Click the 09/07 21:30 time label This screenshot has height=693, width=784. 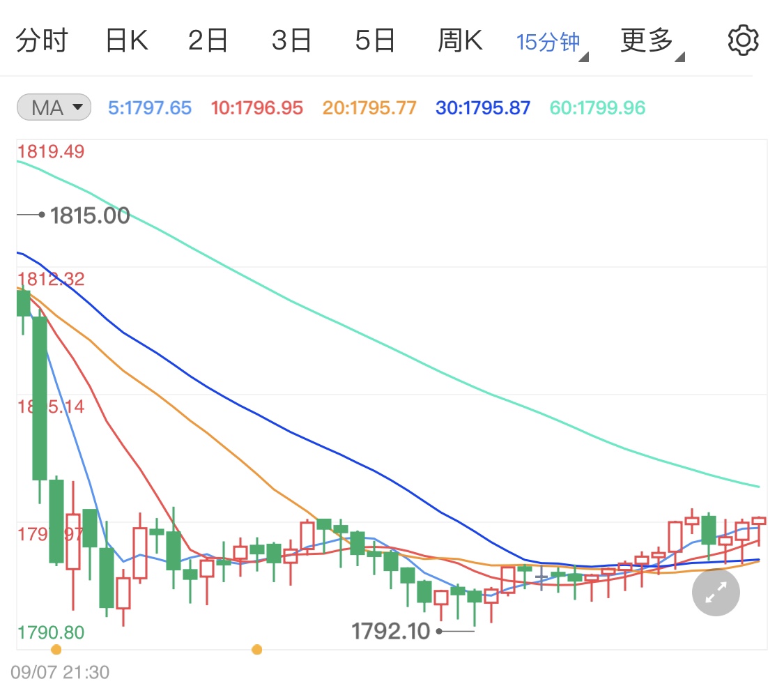[x=60, y=672]
